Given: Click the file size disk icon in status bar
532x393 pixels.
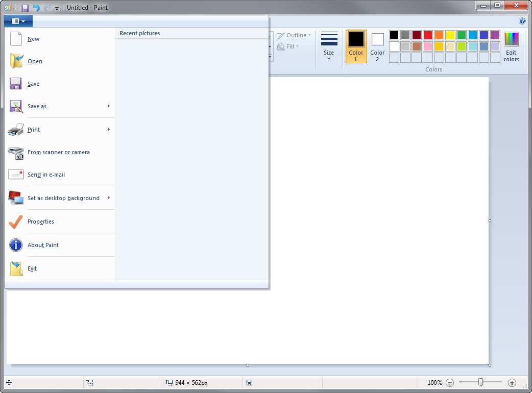Looking at the screenshot, I should 249,382.
